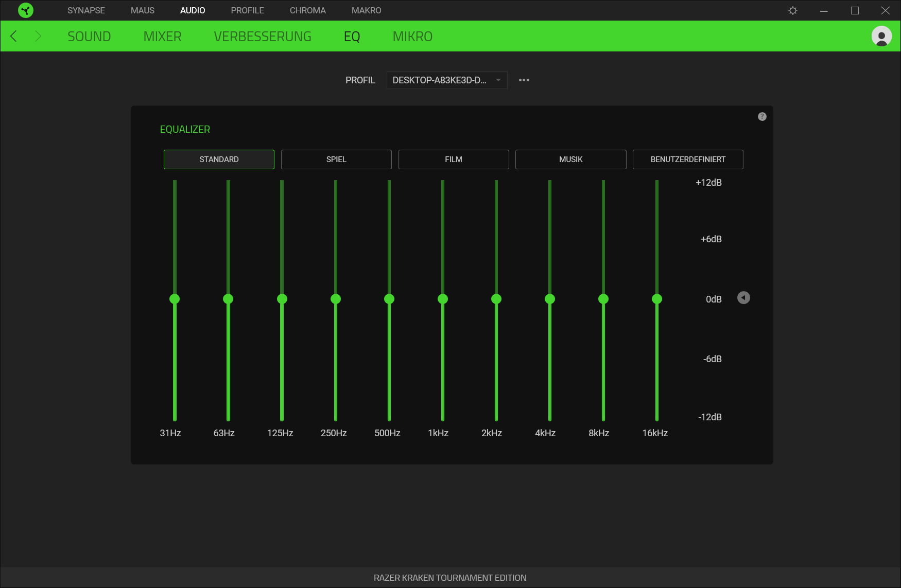
Task: Go forward with the right arrow
Action: pyautogui.click(x=38, y=37)
